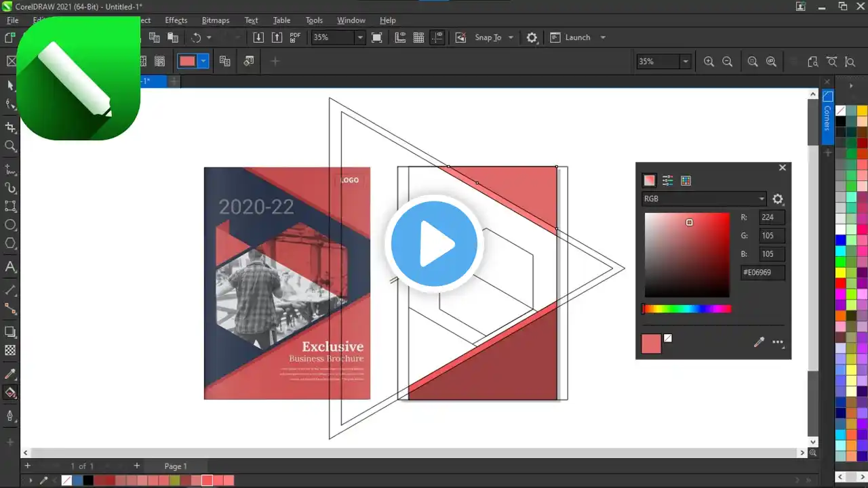868x488 pixels.
Task: Open the 35% zoom level dropdown
Action: (x=360, y=37)
